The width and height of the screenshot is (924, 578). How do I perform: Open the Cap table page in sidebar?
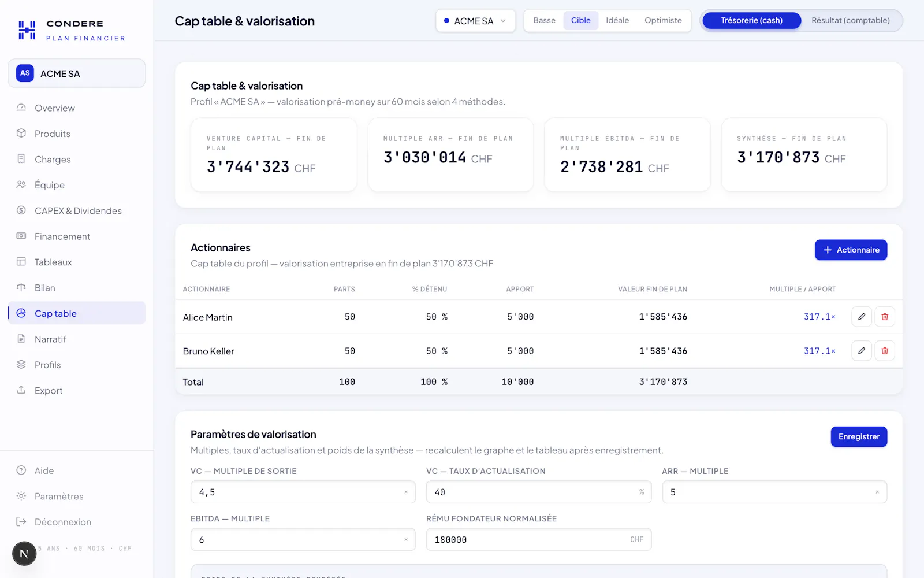coord(77,313)
